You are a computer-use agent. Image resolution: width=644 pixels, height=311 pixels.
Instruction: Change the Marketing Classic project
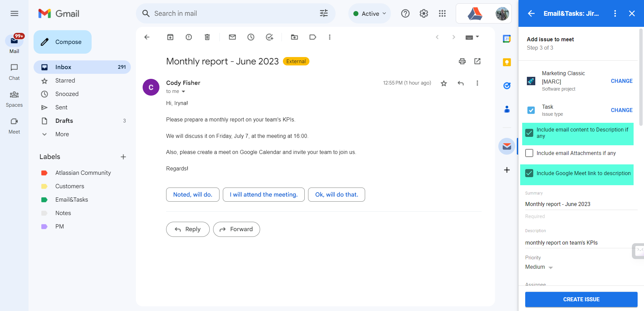pos(622,81)
